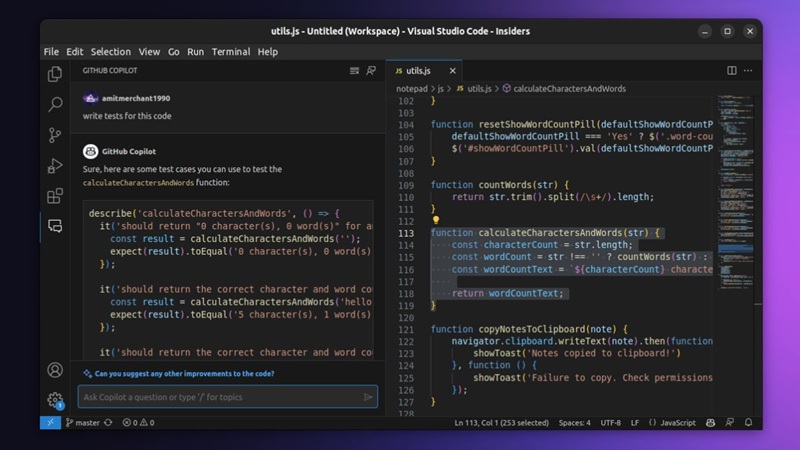Click line number 109 in the gutter
This screenshot has width=800, height=450.
406,185
